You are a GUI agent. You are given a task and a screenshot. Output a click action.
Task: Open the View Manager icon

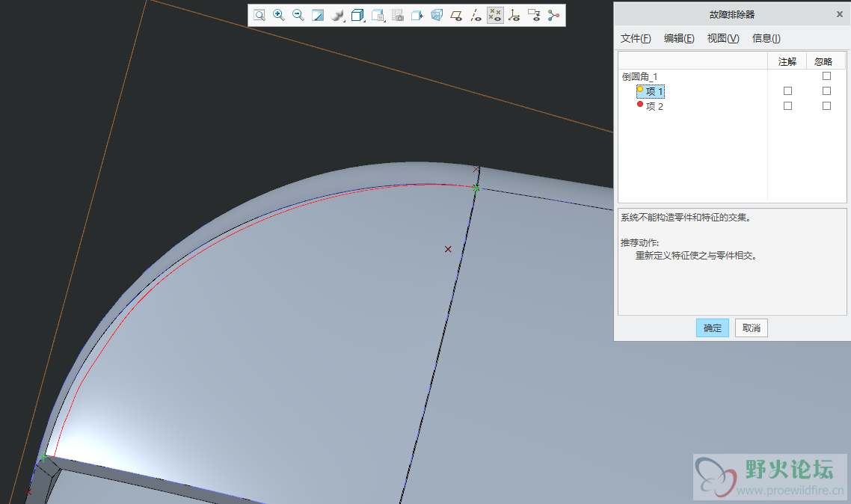(x=378, y=15)
